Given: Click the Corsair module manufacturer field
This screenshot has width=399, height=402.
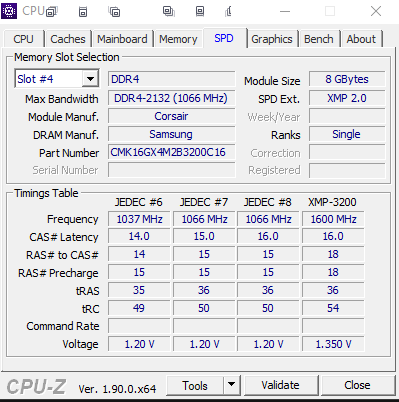Looking at the screenshot, I should tap(172, 116).
